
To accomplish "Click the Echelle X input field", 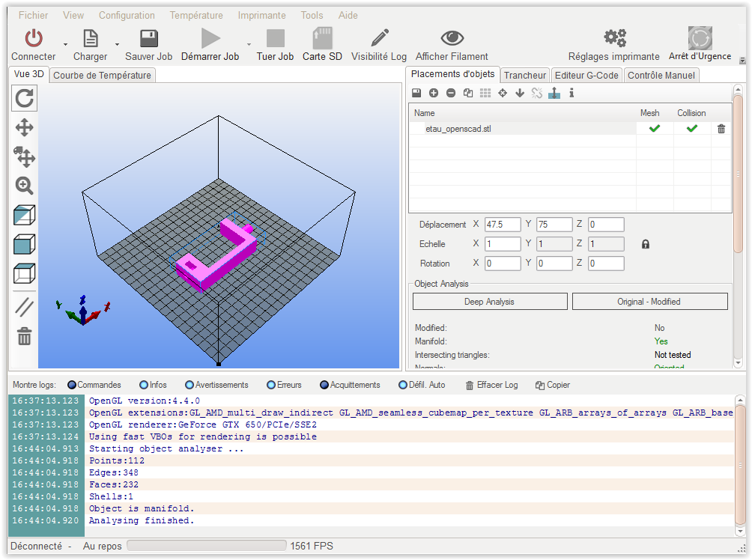I will tap(502, 244).
